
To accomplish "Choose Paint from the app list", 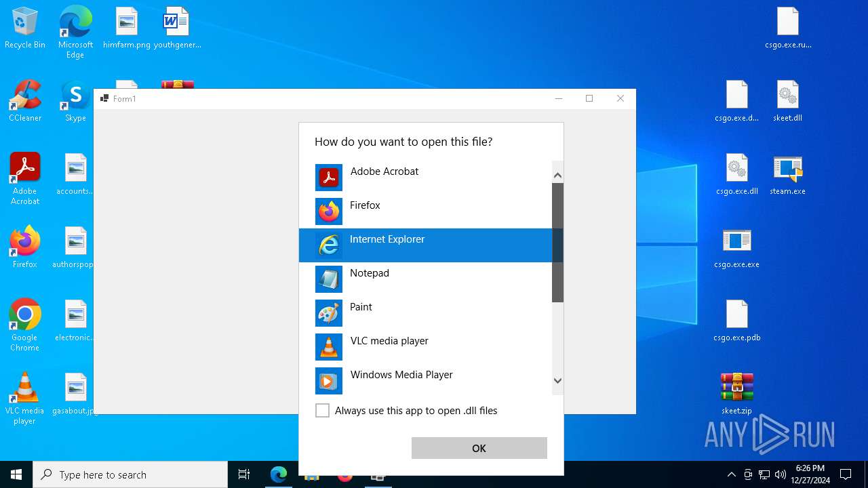I will [426, 313].
